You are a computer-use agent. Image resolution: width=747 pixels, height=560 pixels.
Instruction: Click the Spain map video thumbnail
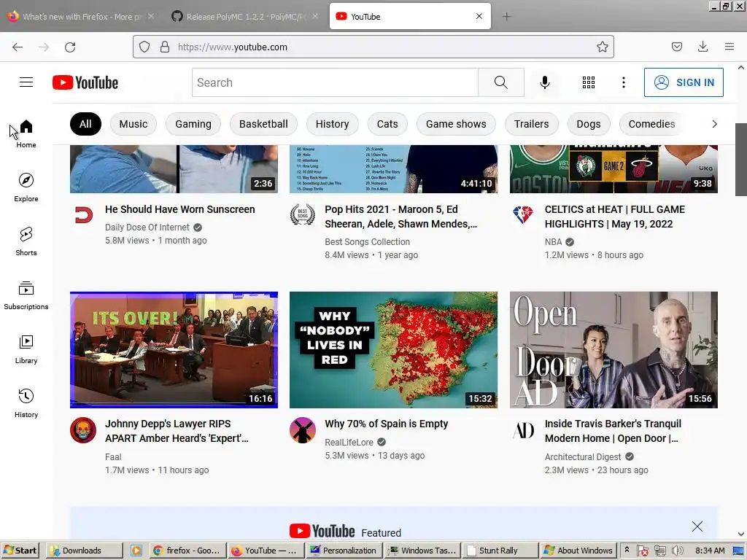point(393,350)
